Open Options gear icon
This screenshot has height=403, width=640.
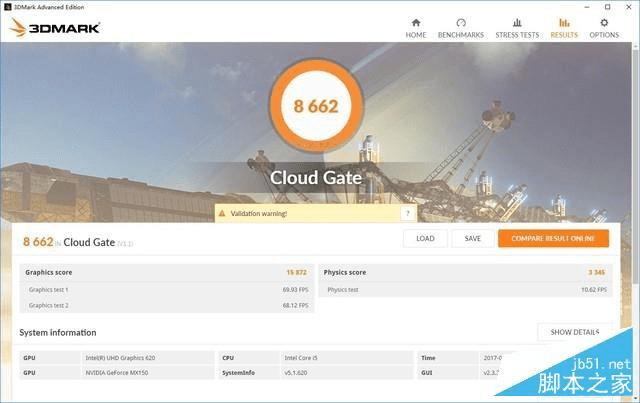pyautogui.click(x=604, y=22)
